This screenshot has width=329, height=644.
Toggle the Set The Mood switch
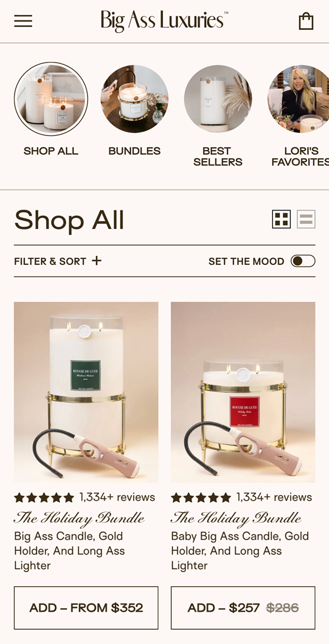pos(303,261)
